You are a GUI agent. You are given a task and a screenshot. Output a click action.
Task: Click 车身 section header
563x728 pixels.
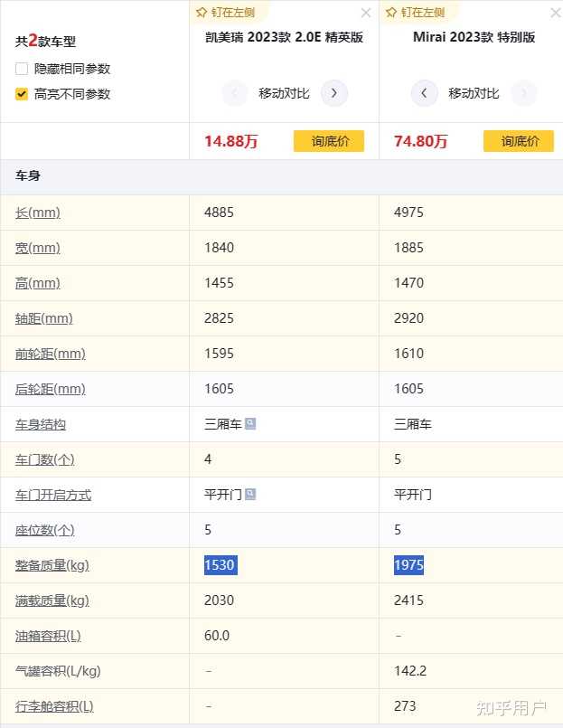[x=281, y=176]
